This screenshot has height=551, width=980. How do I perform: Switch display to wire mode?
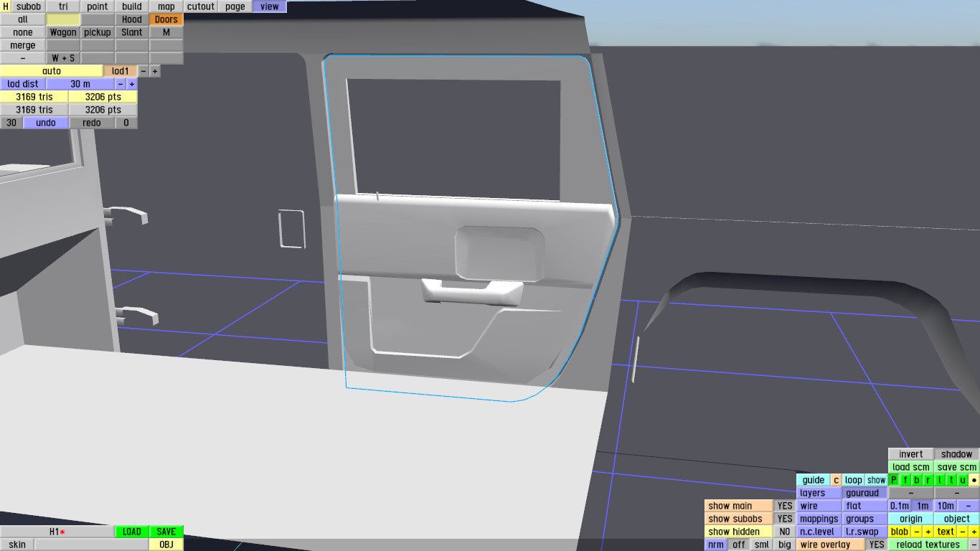pyautogui.click(x=819, y=506)
